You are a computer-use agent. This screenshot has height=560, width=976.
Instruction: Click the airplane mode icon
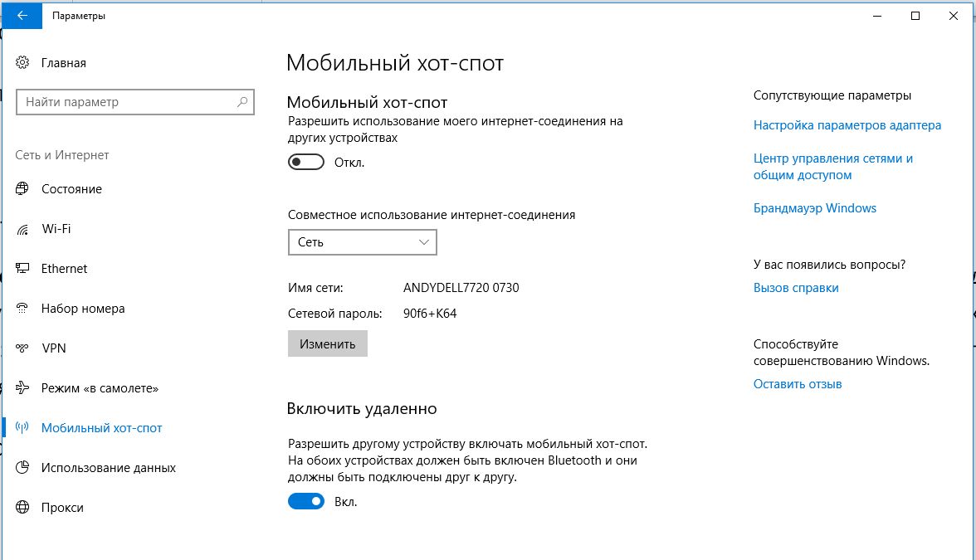[x=22, y=387]
